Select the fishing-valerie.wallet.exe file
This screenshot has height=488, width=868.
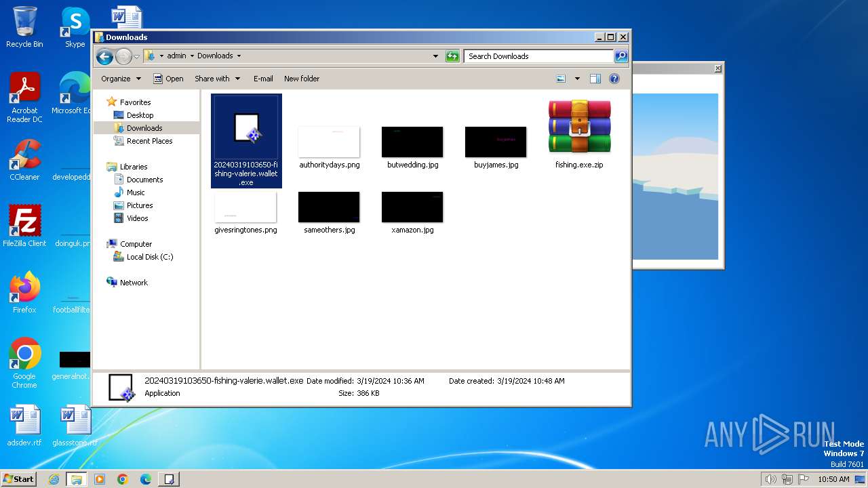[x=246, y=141]
